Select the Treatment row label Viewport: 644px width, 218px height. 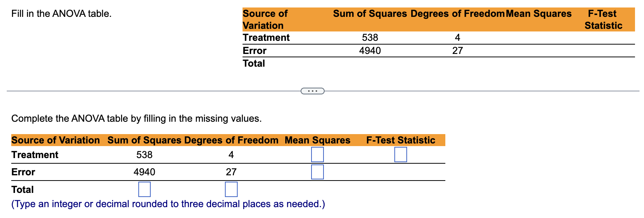pyautogui.click(x=34, y=154)
